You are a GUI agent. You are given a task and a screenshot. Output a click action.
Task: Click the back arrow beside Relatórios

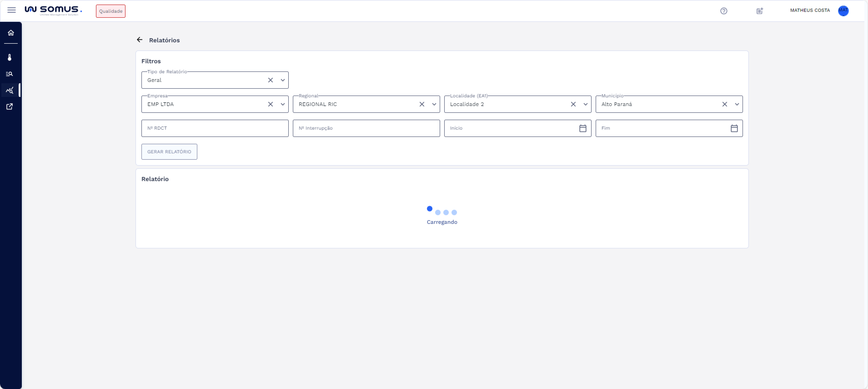click(140, 40)
